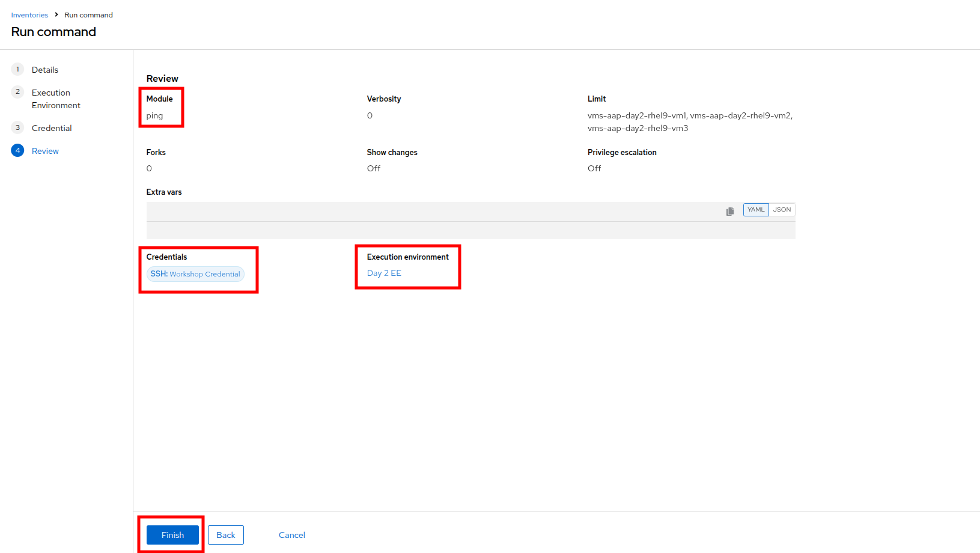Click the Run command breadcrumb item

pos(88,15)
